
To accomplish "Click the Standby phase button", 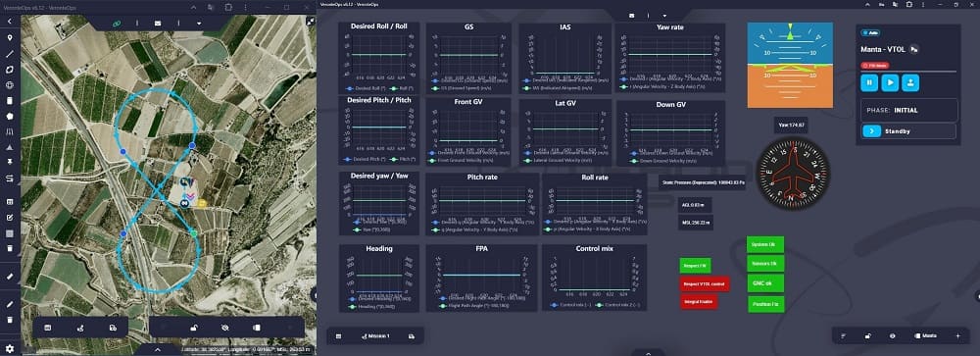I will tap(908, 131).
